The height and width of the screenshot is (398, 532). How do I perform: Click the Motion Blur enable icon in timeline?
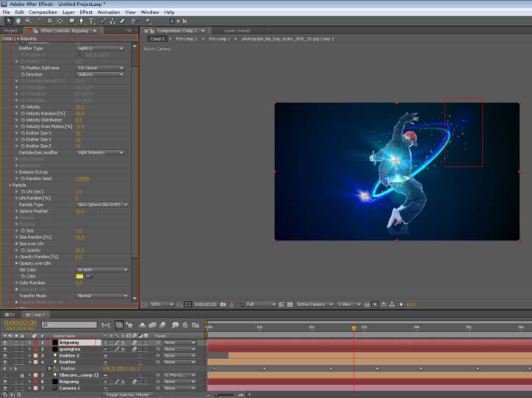(x=162, y=325)
